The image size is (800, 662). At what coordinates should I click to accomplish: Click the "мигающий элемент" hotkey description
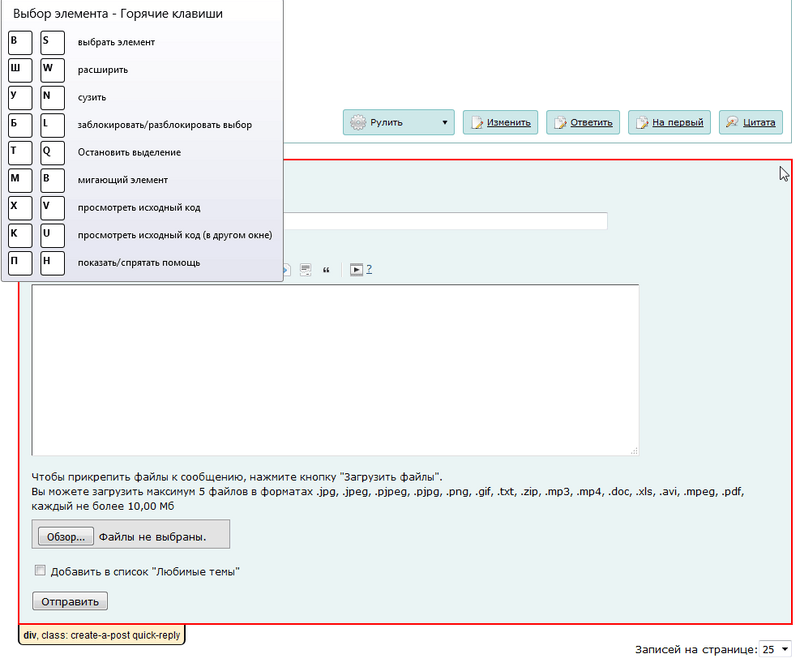click(122, 180)
